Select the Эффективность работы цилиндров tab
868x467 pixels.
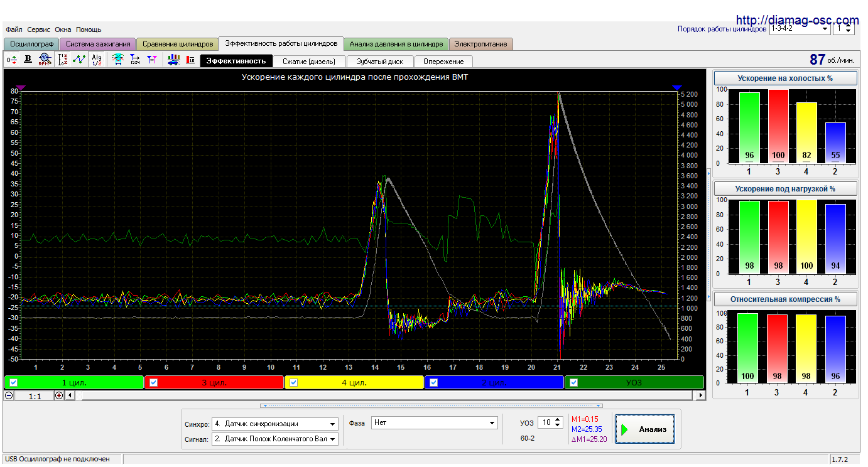pos(281,43)
